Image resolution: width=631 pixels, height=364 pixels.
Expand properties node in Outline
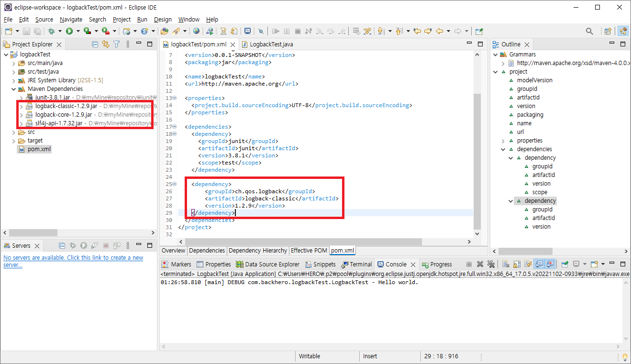pos(503,141)
